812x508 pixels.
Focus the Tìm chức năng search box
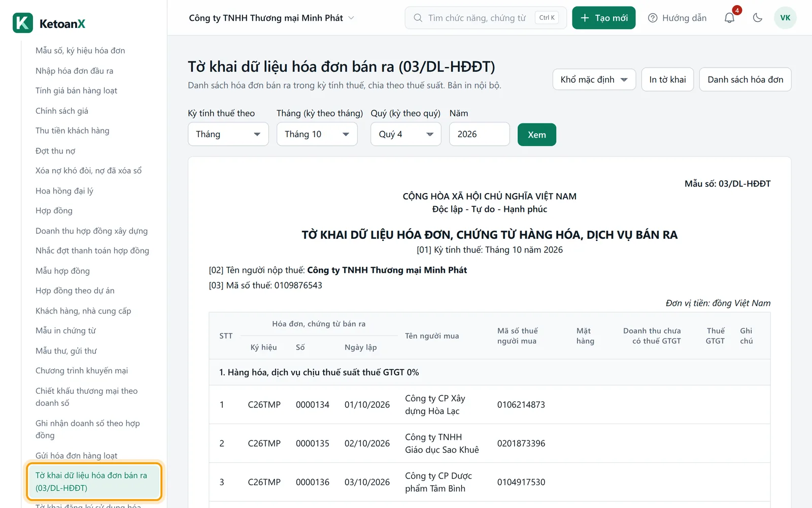pyautogui.click(x=486, y=18)
